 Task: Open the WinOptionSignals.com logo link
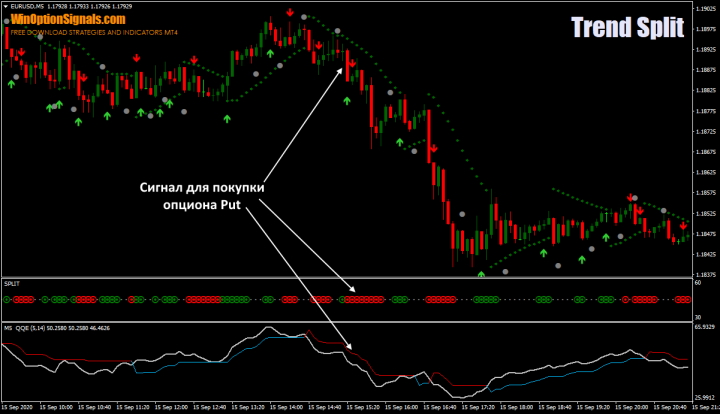[68, 19]
